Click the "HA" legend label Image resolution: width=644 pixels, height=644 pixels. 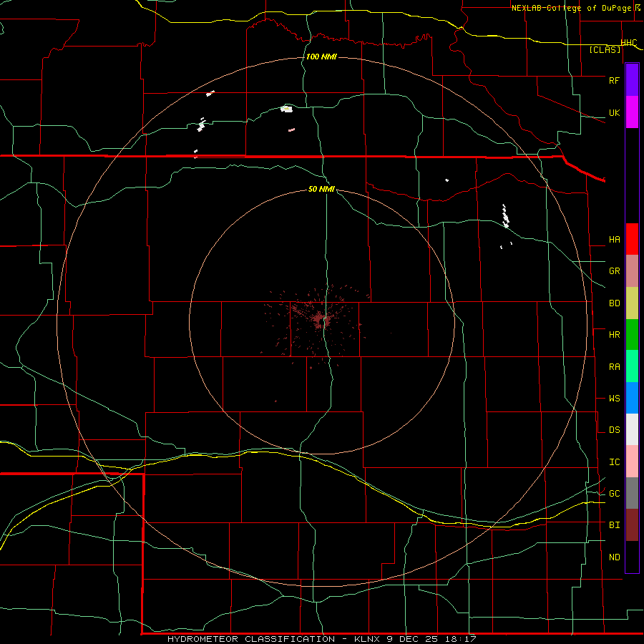pyautogui.click(x=614, y=240)
